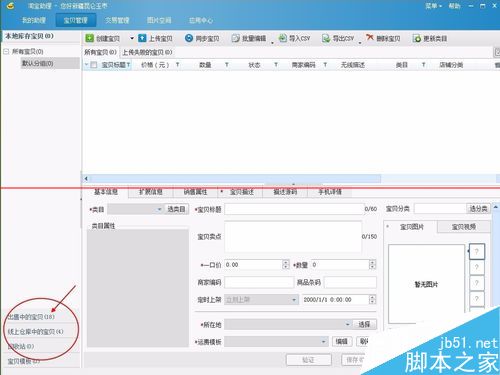
Task: Click the filter icon beside 数量 column
Action: coord(227,65)
